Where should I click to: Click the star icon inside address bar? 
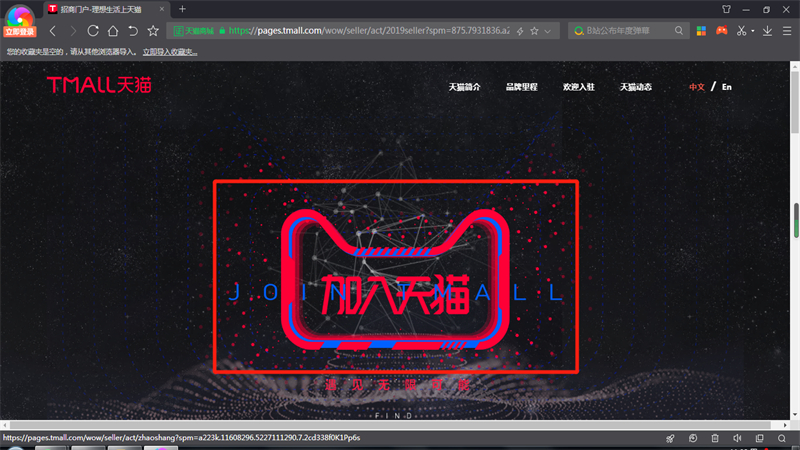[534, 31]
